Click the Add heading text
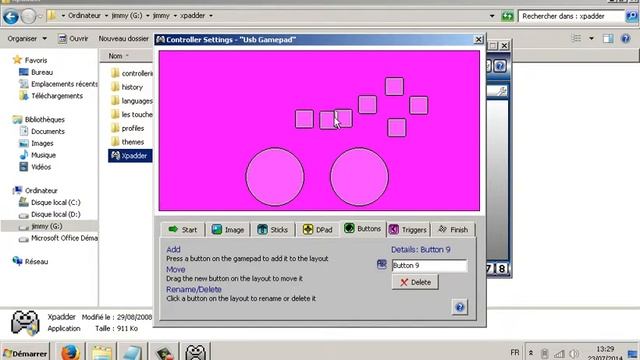The image size is (640, 360). [x=173, y=249]
